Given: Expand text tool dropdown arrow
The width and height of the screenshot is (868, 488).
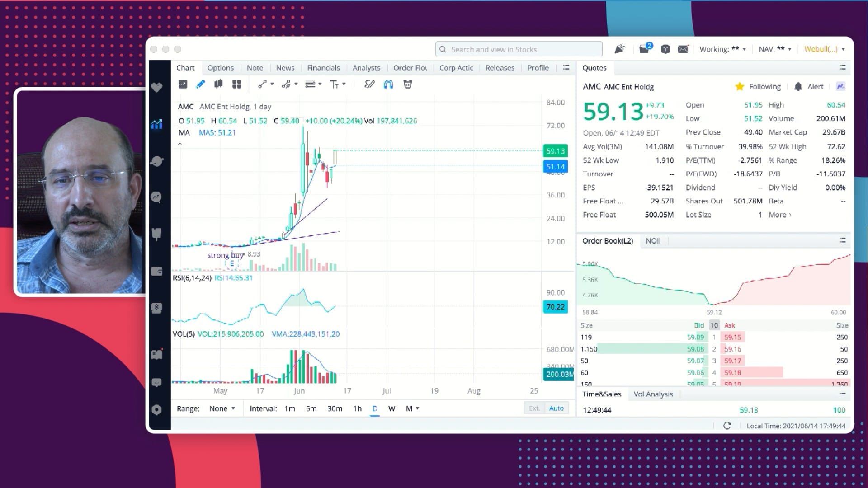Looking at the screenshot, I should click(344, 84).
